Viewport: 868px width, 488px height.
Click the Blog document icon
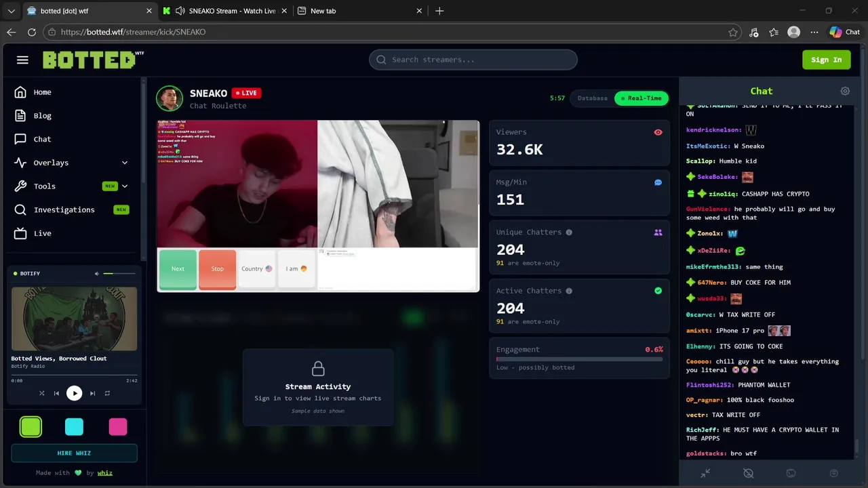20,116
